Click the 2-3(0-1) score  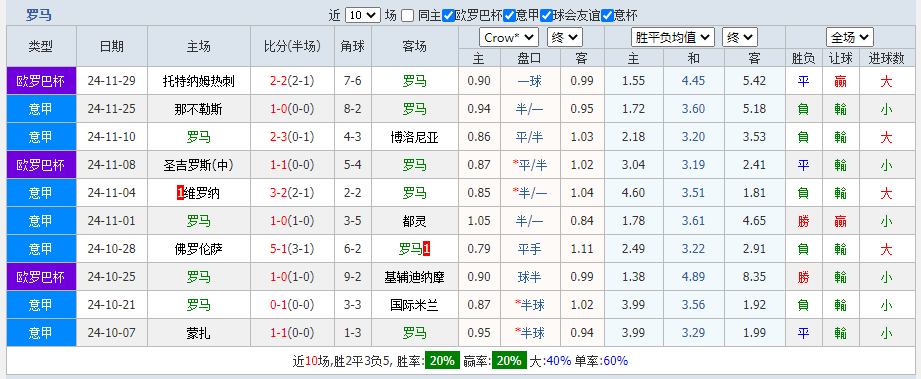(x=292, y=137)
